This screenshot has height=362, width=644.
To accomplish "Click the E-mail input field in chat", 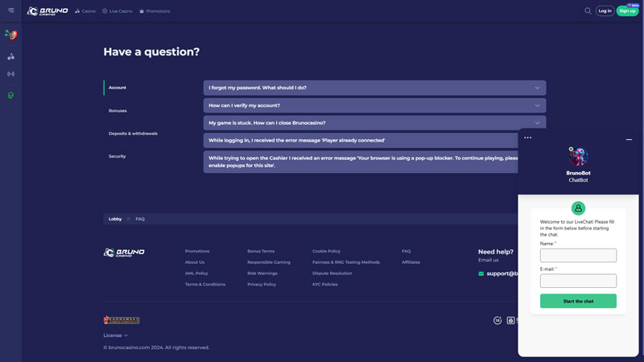I will click(x=578, y=281).
